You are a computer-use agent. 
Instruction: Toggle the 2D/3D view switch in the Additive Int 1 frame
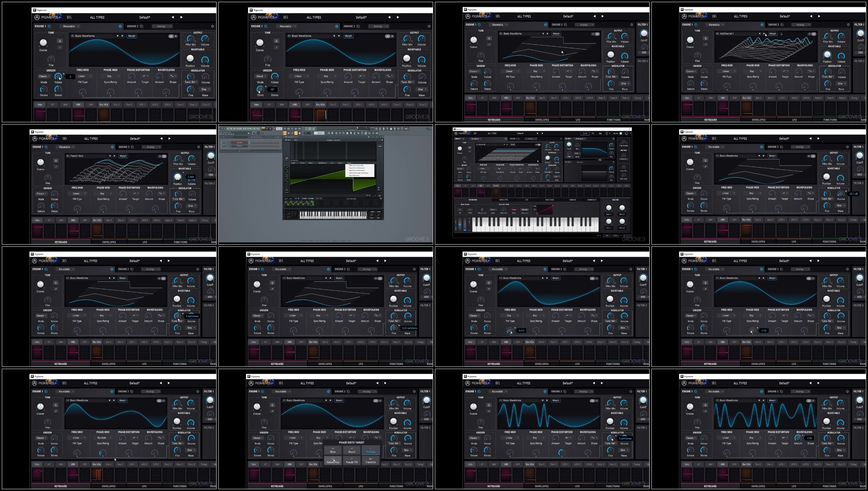click(811, 34)
